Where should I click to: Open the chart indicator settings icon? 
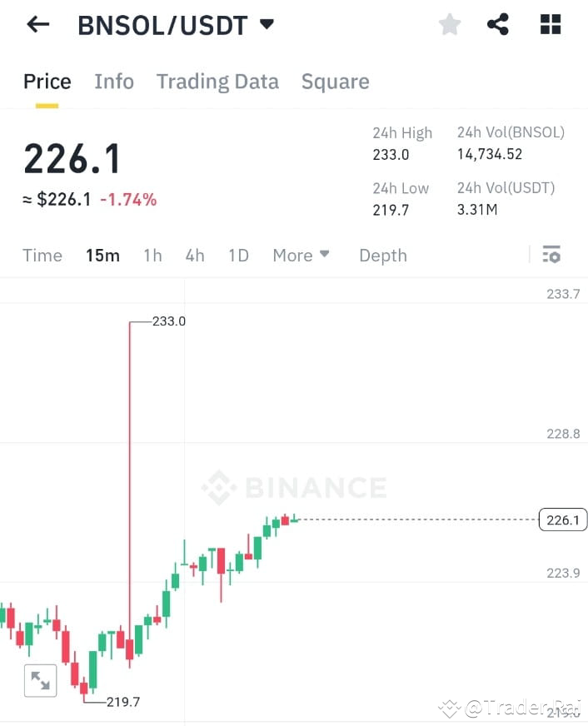(551, 255)
